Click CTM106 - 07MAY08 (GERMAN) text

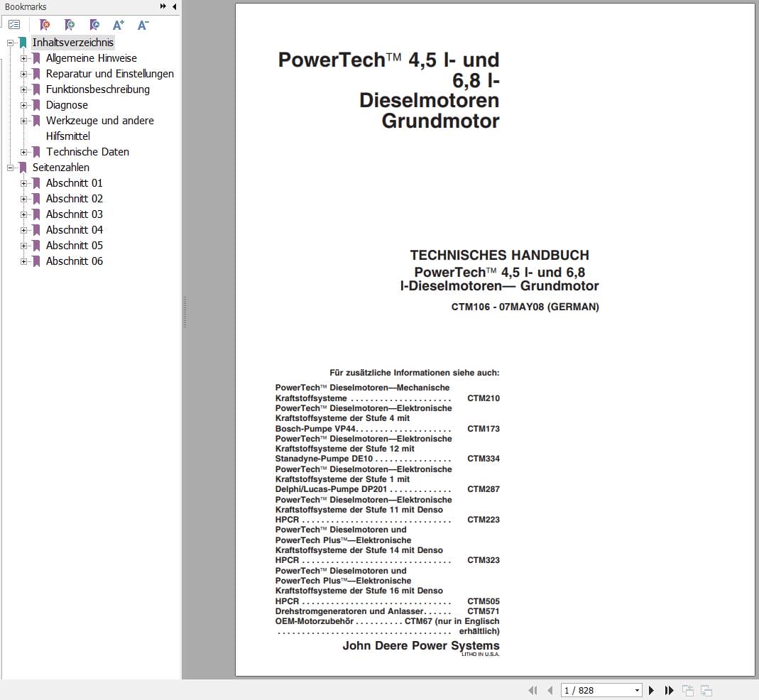click(x=525, y=307)
